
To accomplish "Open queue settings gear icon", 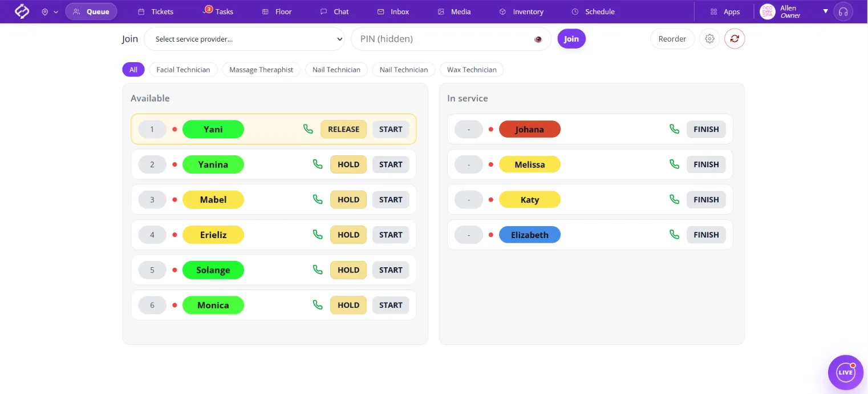I will pos(709,39).
